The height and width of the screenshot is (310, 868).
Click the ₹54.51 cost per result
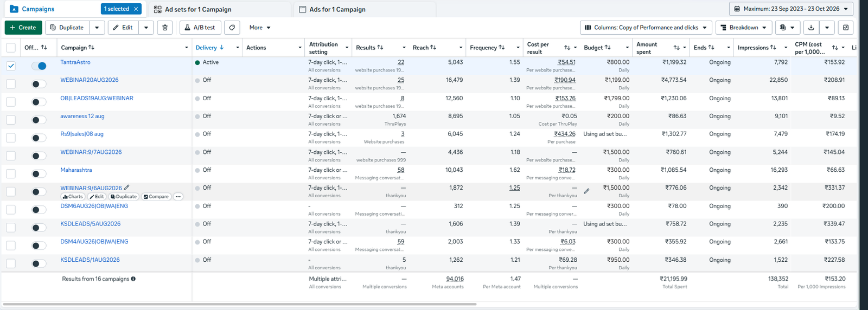(566, 62)
